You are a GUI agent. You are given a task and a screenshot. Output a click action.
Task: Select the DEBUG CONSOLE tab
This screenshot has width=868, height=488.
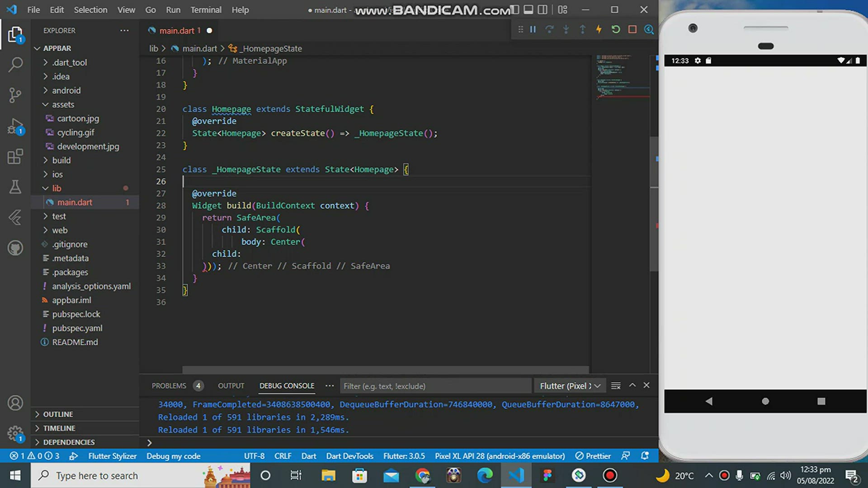point(287,385)
